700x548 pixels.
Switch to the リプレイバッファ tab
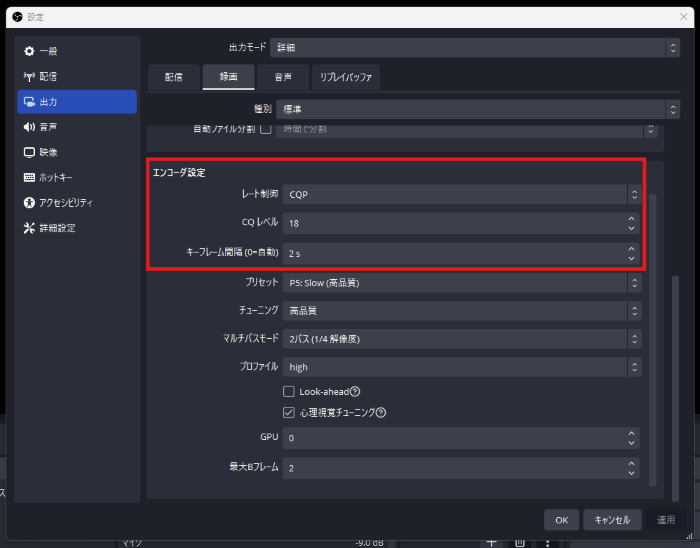pos(346,77)
